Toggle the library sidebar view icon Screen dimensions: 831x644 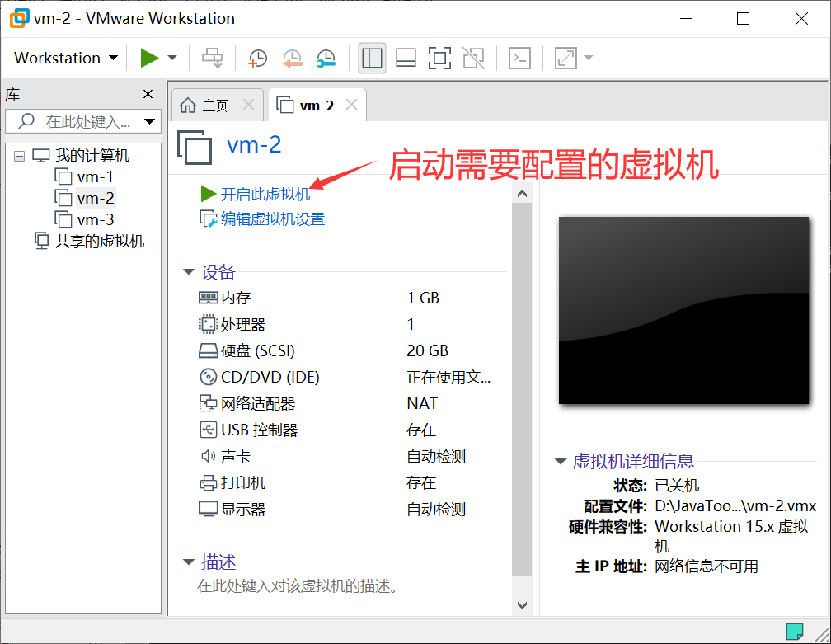(372, 58)
